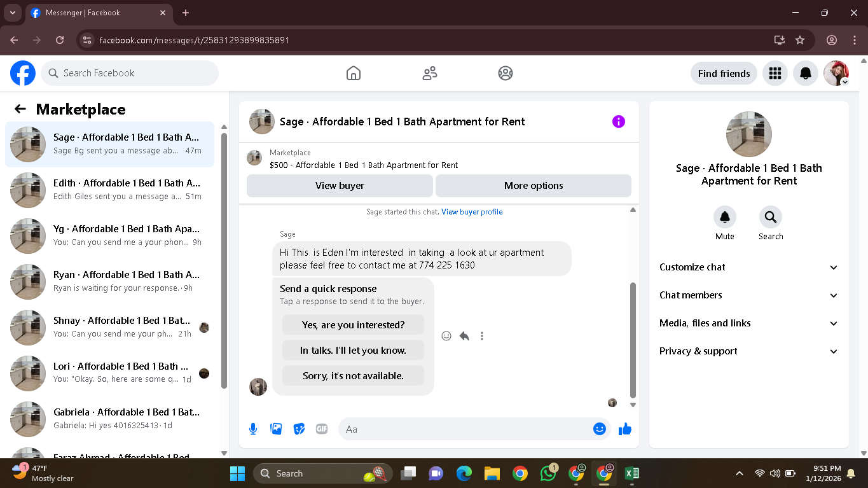Mute this chat with the bell icon
This screenshot has height=488, width=868.
pos(725,217)
